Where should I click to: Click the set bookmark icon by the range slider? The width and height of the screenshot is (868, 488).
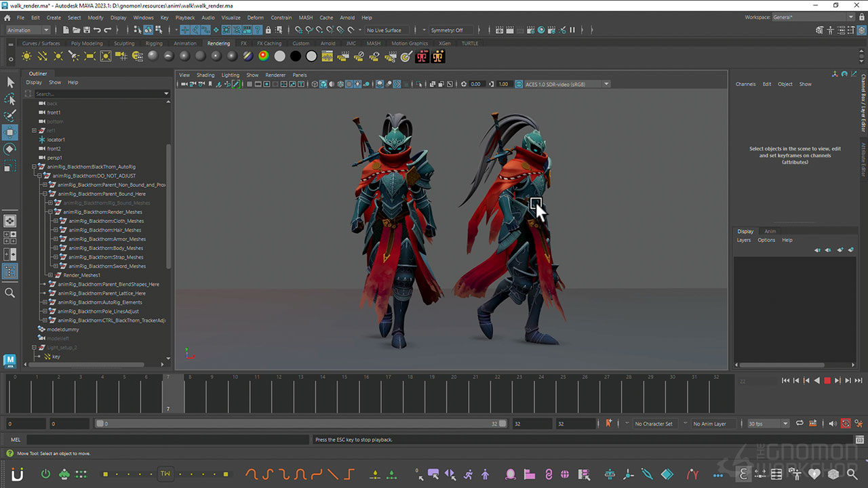[608, 424]
